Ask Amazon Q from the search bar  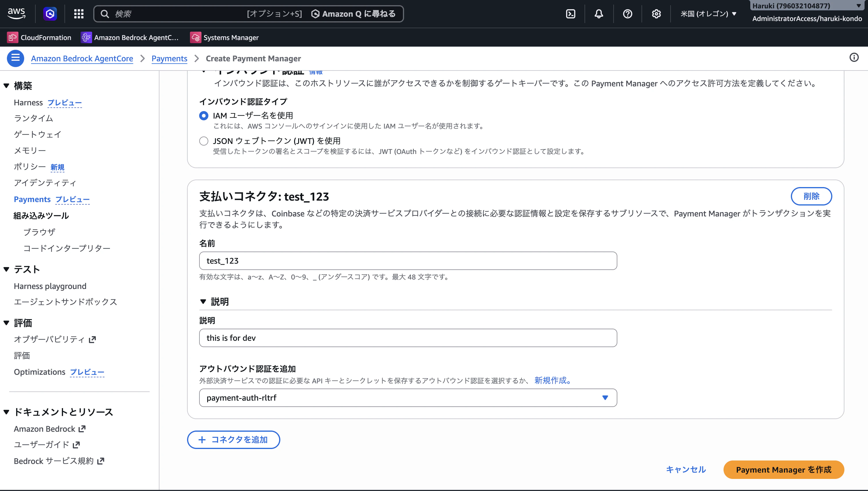(x=353, y=14)
